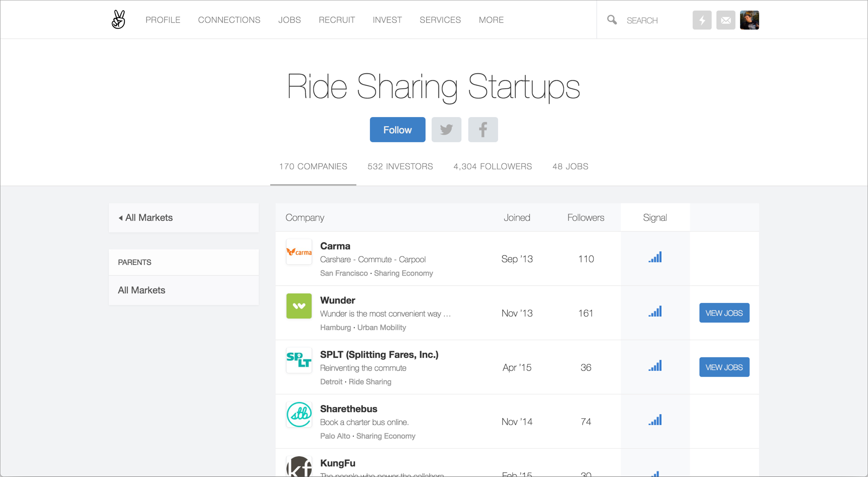
Task: Click the Wunder green logo
Action: click(299, 306)
